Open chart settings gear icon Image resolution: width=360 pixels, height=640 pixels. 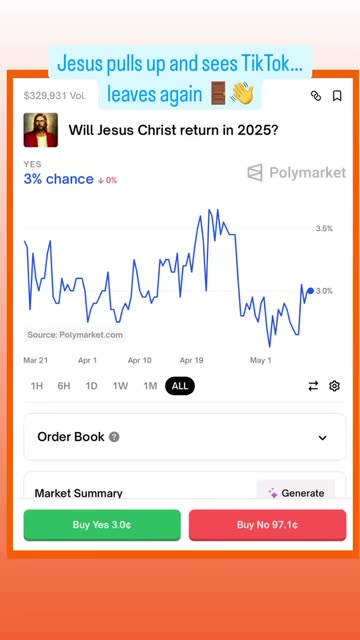[334, 386]
